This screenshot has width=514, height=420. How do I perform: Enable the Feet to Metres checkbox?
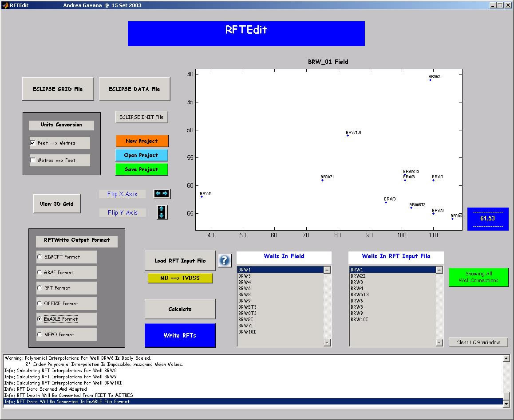33,143
